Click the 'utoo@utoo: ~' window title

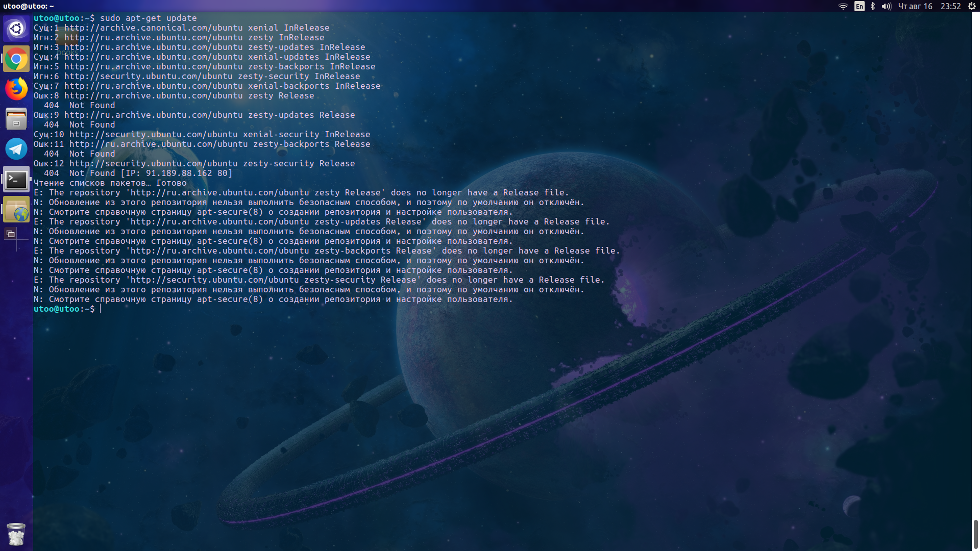click(x=29, y=6)
